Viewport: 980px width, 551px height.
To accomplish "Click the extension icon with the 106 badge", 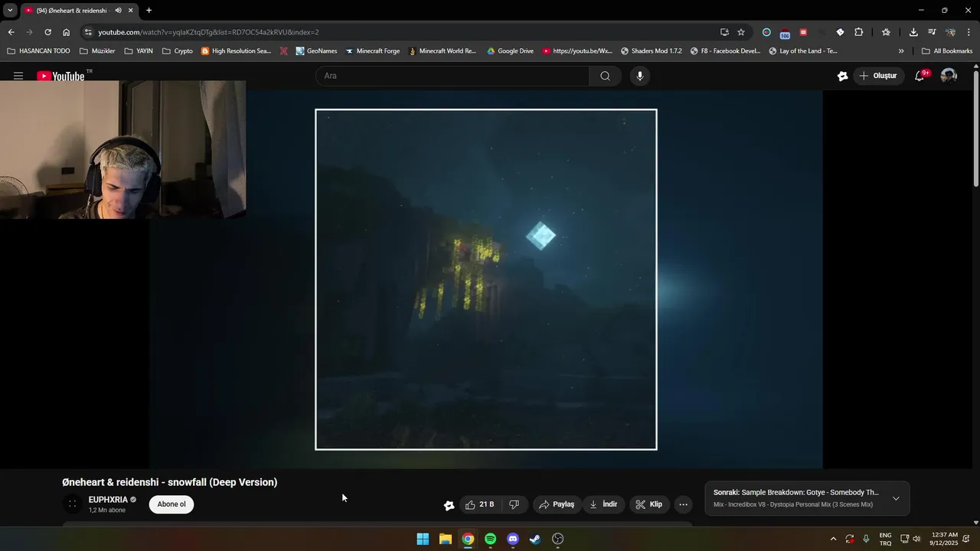I will click(x=785, y=33).
